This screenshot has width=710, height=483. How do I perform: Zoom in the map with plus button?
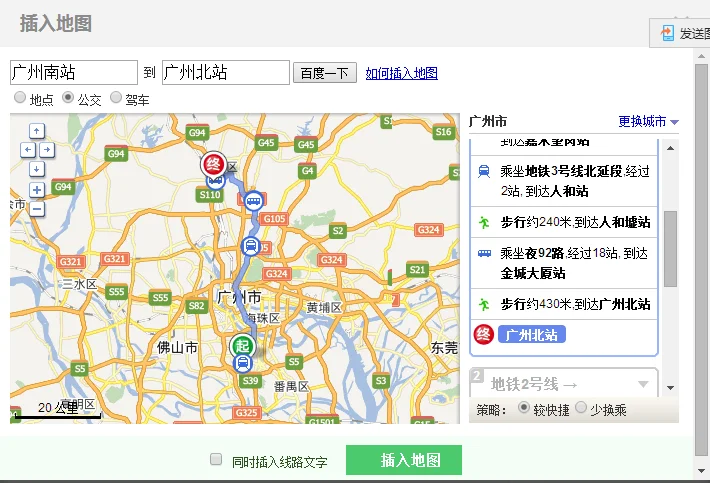[37, 189]
